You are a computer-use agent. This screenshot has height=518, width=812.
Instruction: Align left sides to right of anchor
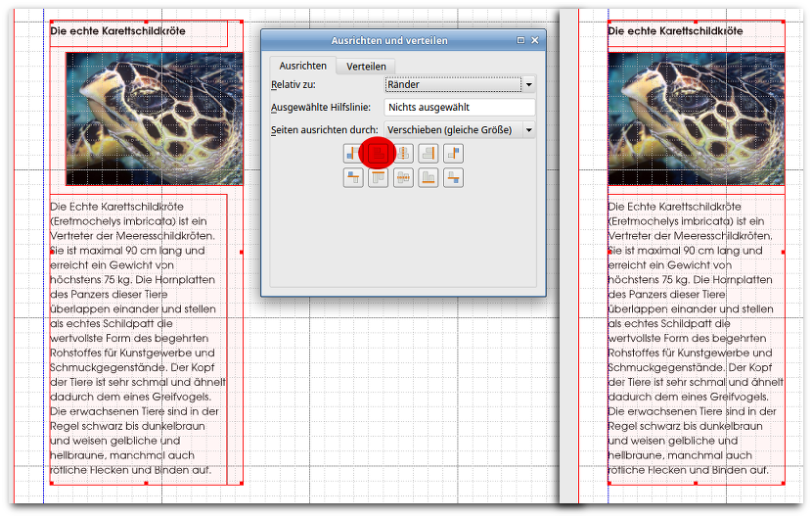[453, 153]
